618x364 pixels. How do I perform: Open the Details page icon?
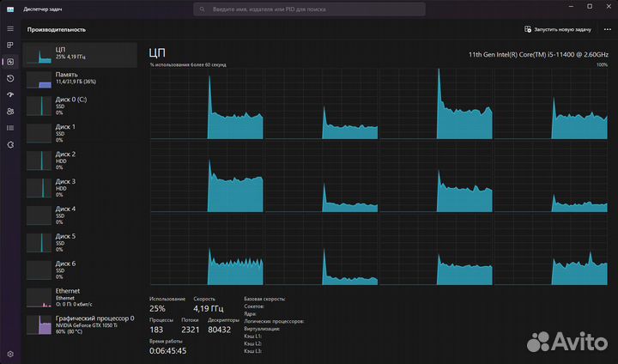point(10,128)
